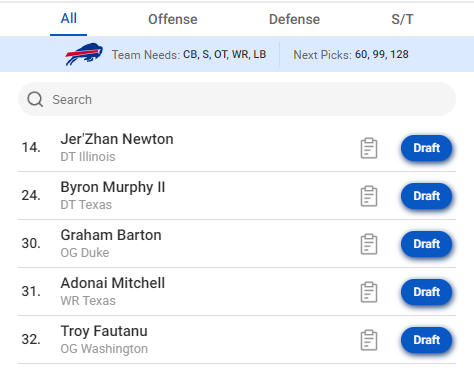Open scouting notes for Adonai Mitchell
The image size is (474, 368).
369,292
